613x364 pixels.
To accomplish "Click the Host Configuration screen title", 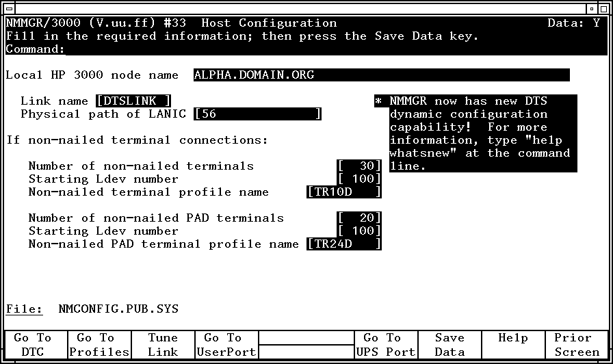I will 269,23.
